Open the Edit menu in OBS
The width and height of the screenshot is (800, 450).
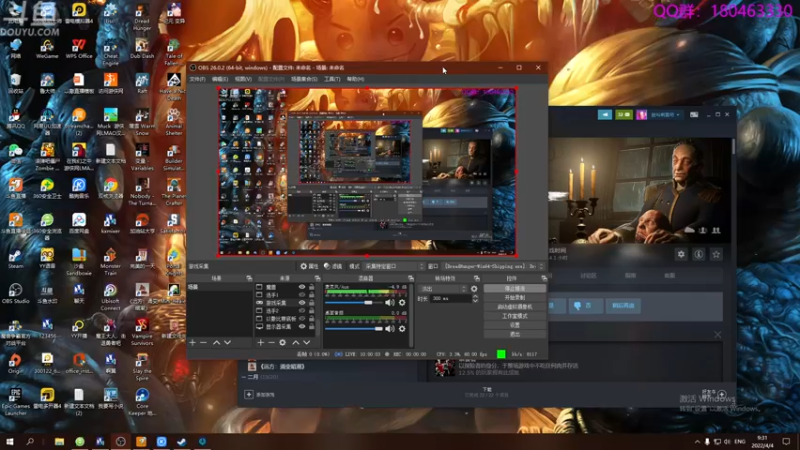(220, 79)
